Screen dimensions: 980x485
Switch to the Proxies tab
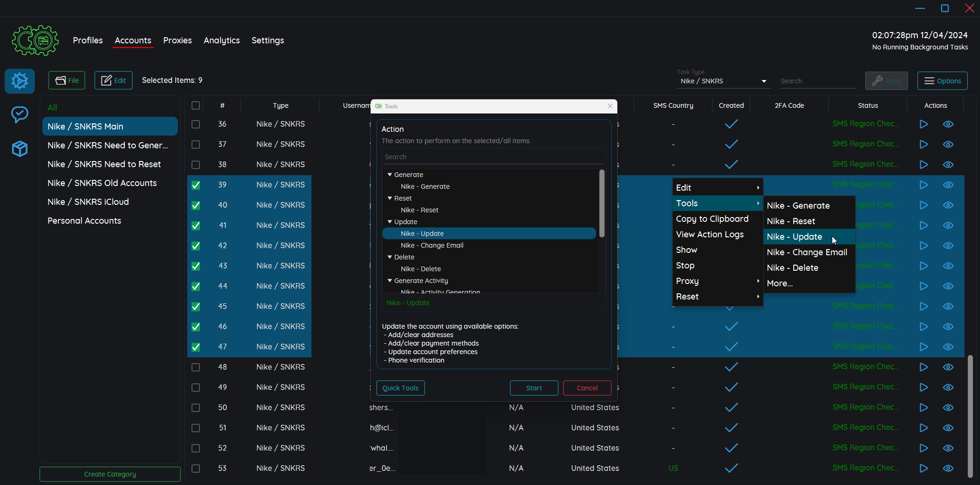[177, 40]
